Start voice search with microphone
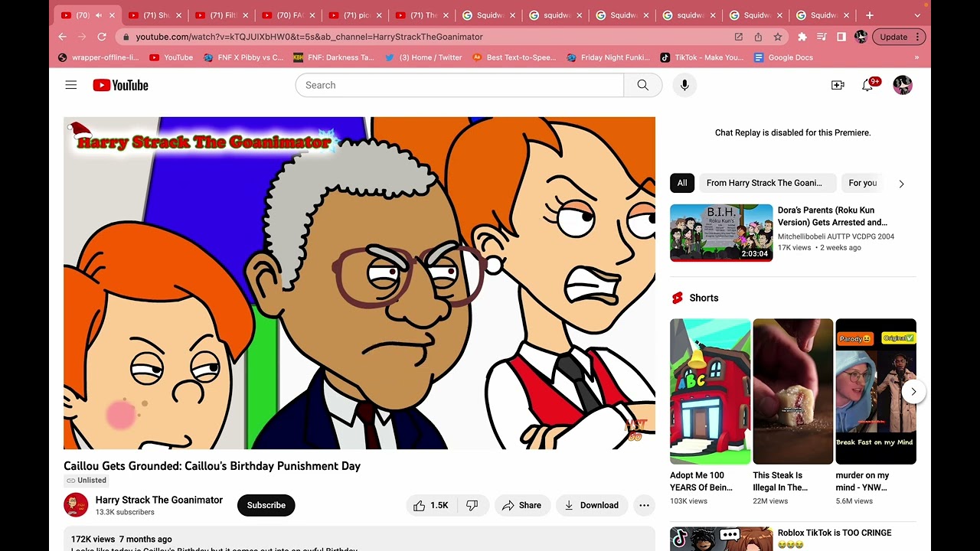The image size is (980, 551). coord(684,85)
